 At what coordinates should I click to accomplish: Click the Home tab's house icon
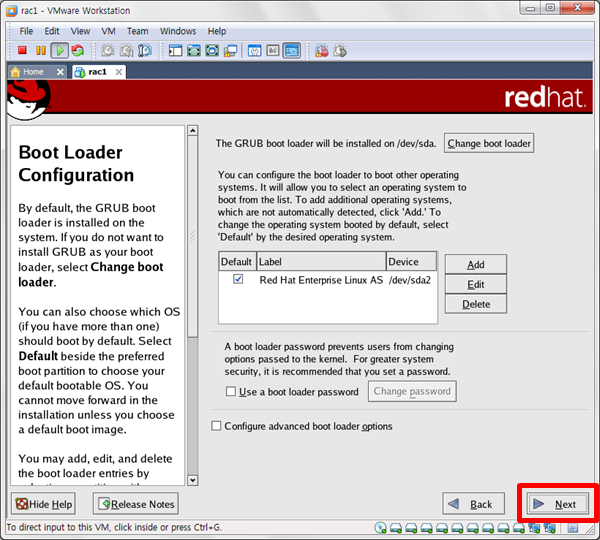click(x=15, y=72)
